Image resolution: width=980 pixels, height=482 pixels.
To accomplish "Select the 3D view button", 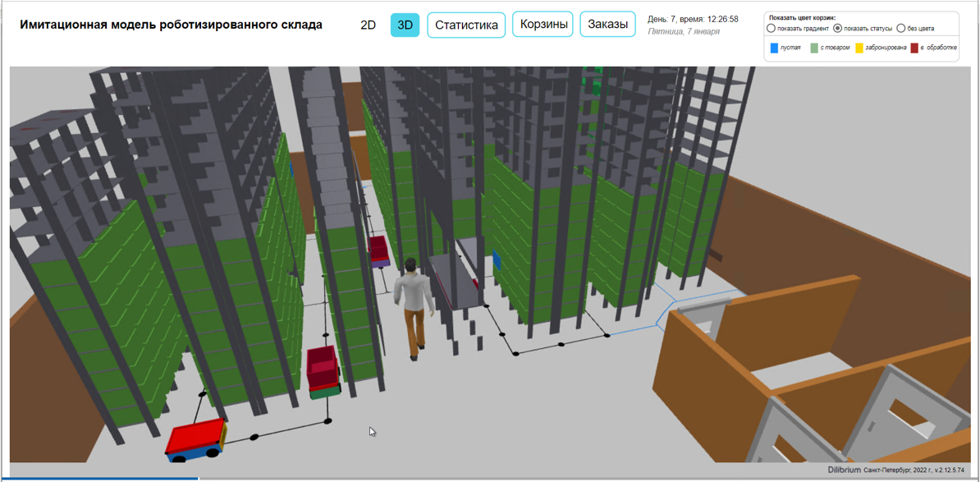I will pos(405,25).
